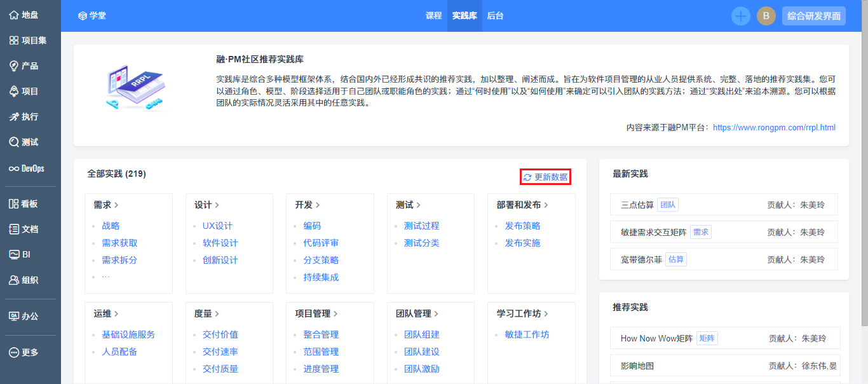Open the 组织 sidebar icon
Screen dimensions: 868x384
point(14,280)
